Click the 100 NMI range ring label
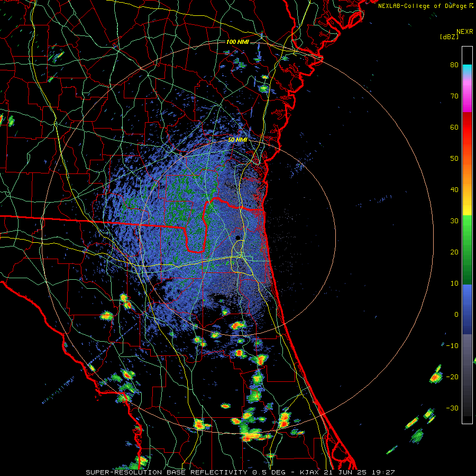Viewport: 476px width, 476px height. (237, 42)
